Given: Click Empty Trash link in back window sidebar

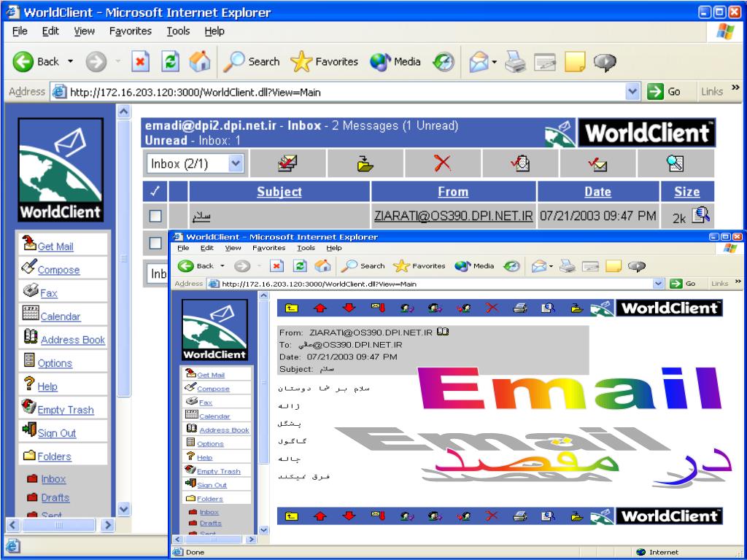Looking at the screenshot, I should coord(66,410).
